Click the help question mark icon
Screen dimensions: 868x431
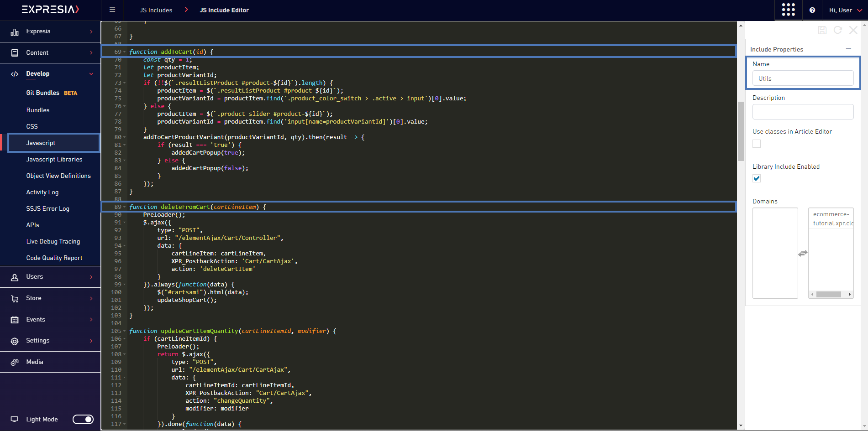pyautogui.click(x=812, y=10)
